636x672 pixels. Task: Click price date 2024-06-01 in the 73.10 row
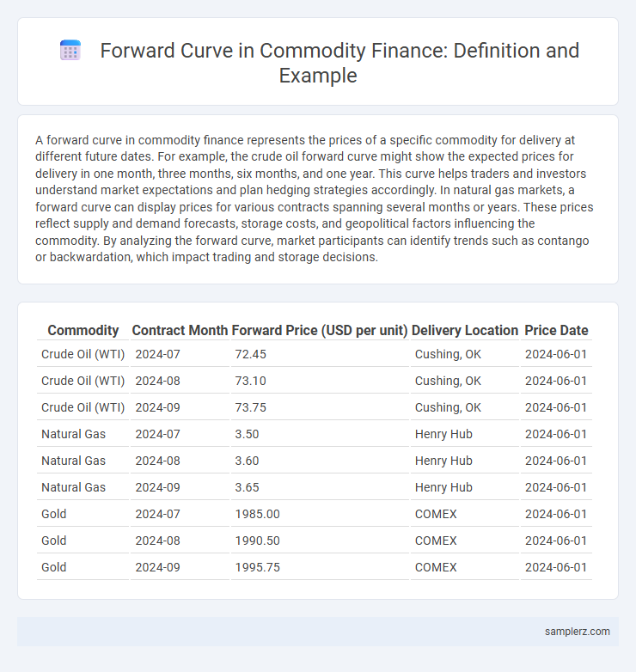tap(556, 381)
